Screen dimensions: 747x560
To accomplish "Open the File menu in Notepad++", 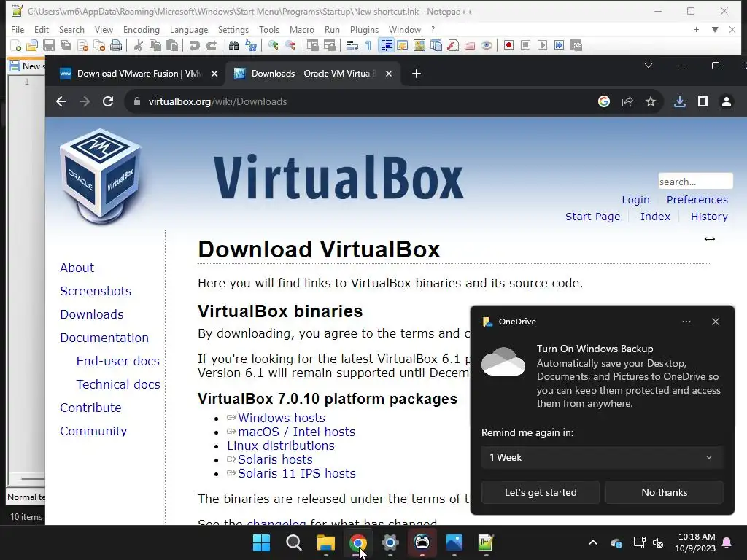I will click(x=18, y=29).
